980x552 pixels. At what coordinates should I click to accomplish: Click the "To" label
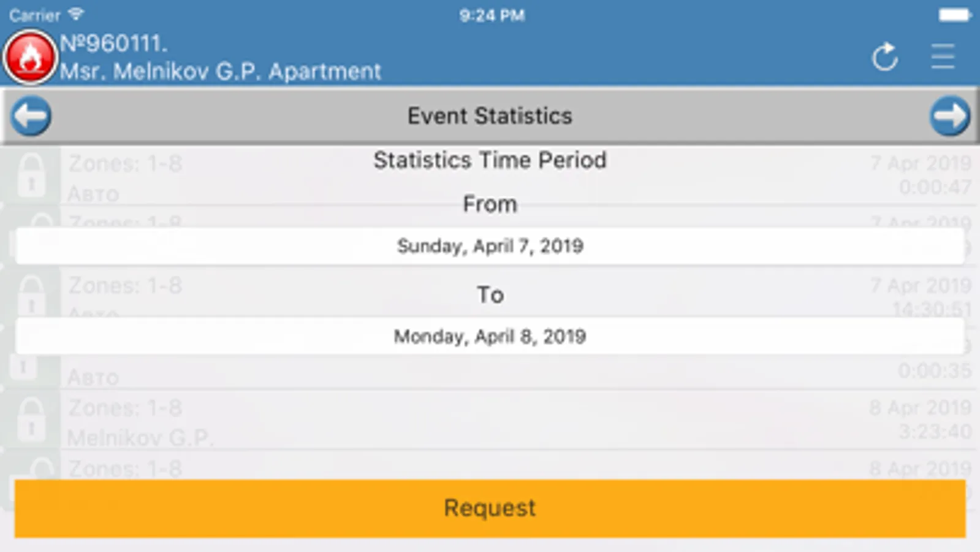tap(490, 295)
